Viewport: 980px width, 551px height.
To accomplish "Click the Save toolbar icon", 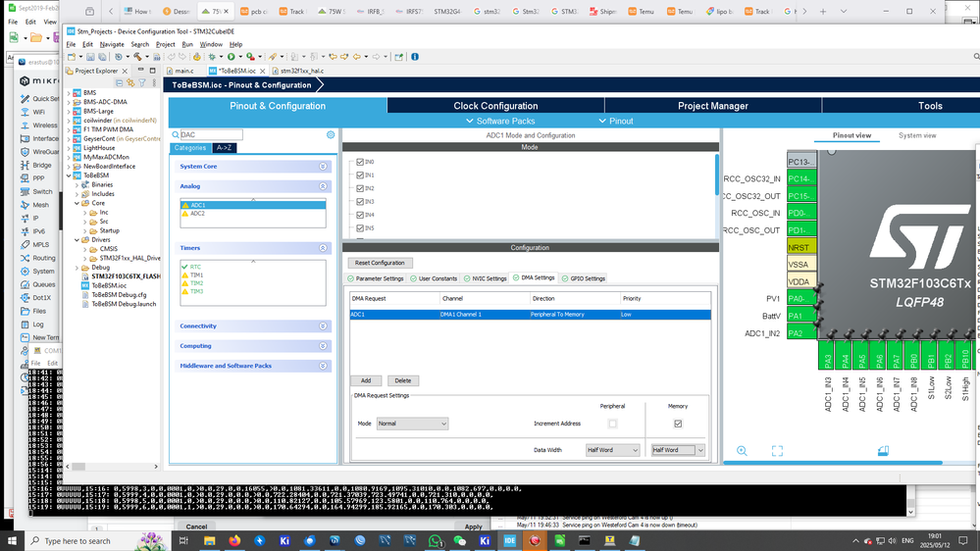I will click(90, 57).
